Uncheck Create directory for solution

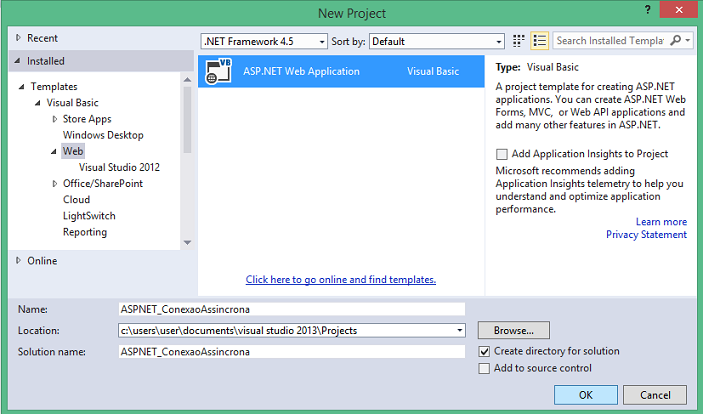[x=484, y=351]
